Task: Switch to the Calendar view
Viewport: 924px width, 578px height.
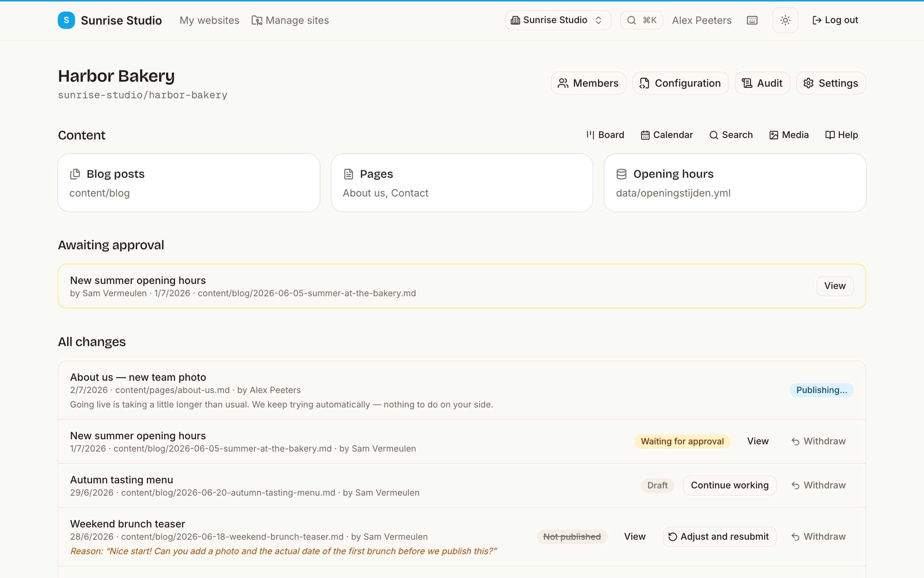Action: (x=667, y=135)
